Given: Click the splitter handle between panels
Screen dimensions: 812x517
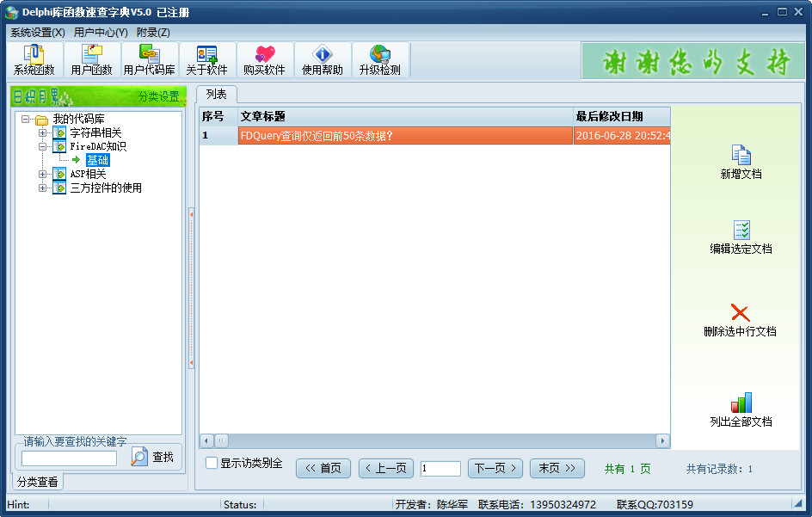Looking at the screenshot, I should point(192,288).
